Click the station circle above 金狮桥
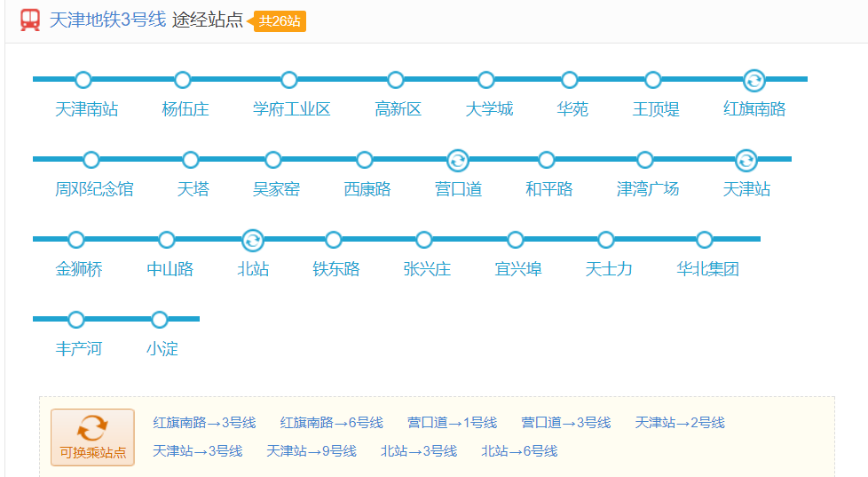868x477 pixels. click(76, 240)
